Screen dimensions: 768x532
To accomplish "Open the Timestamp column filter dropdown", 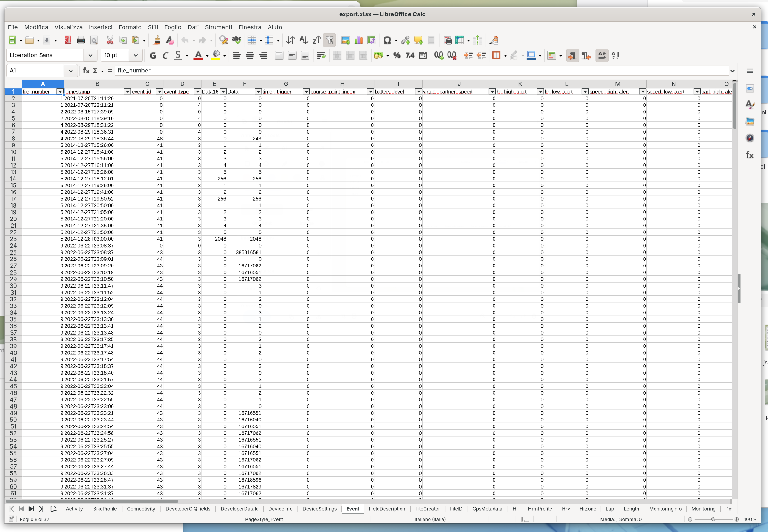I will click(127, 92).
